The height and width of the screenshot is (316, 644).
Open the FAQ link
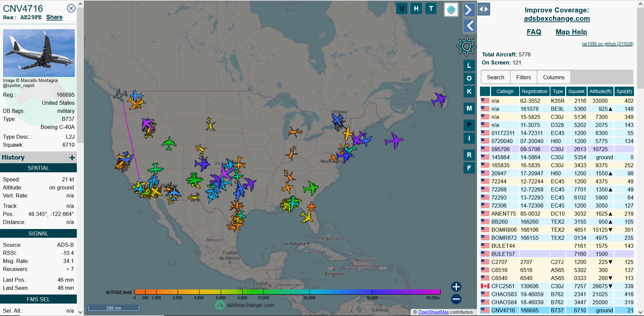click(x=534, y=32)
